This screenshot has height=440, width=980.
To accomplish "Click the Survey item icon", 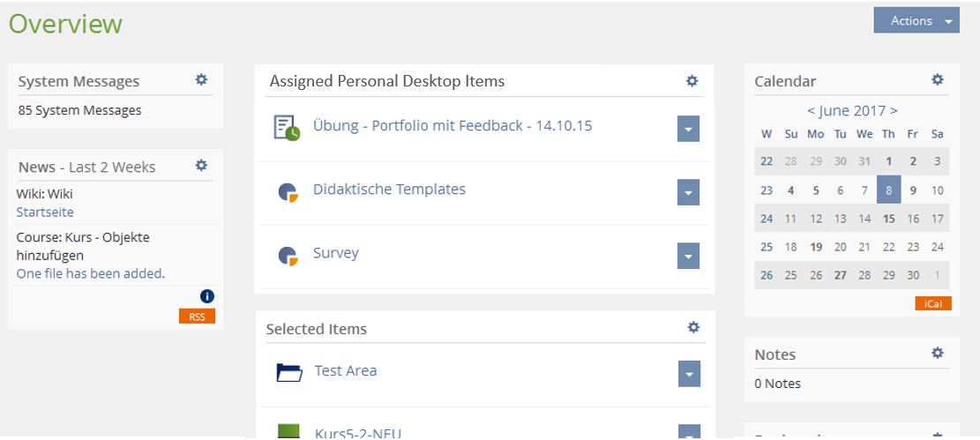I will click(288, 255).
